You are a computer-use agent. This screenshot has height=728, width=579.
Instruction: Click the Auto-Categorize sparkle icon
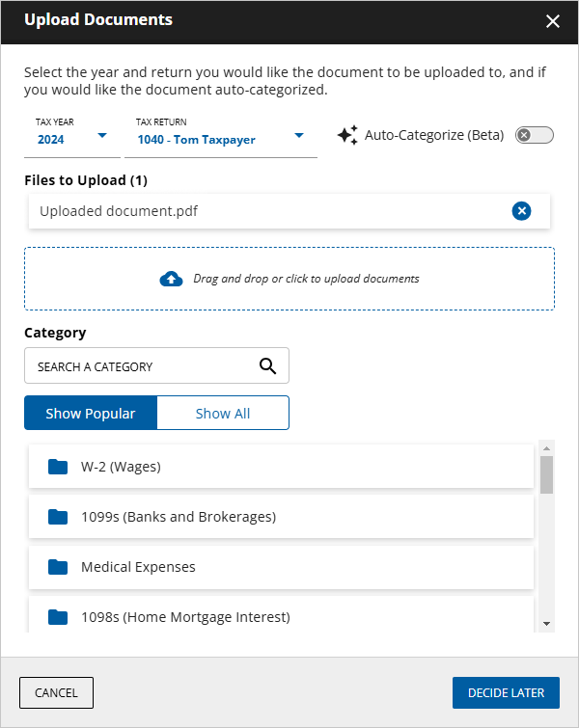347,135
